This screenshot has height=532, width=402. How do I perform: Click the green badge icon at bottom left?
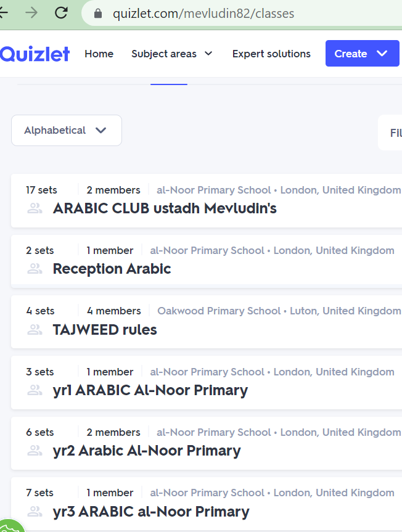pos(12,525)
